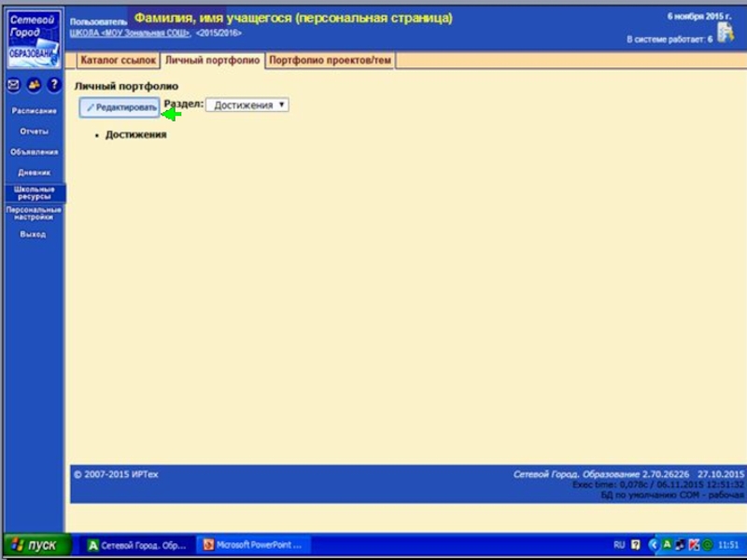Click Выход to log out
Screen dimensions: 747x560
point(34,234)
